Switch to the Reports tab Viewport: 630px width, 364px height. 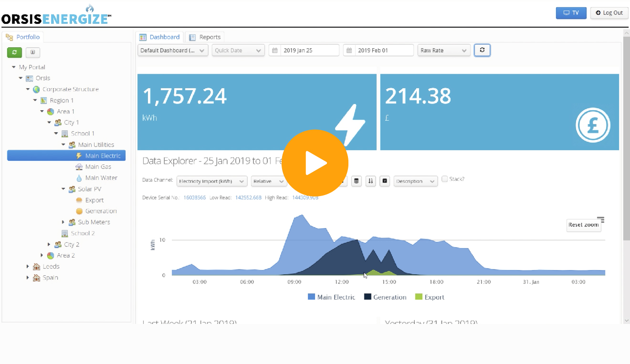click(x=205, y=37)
